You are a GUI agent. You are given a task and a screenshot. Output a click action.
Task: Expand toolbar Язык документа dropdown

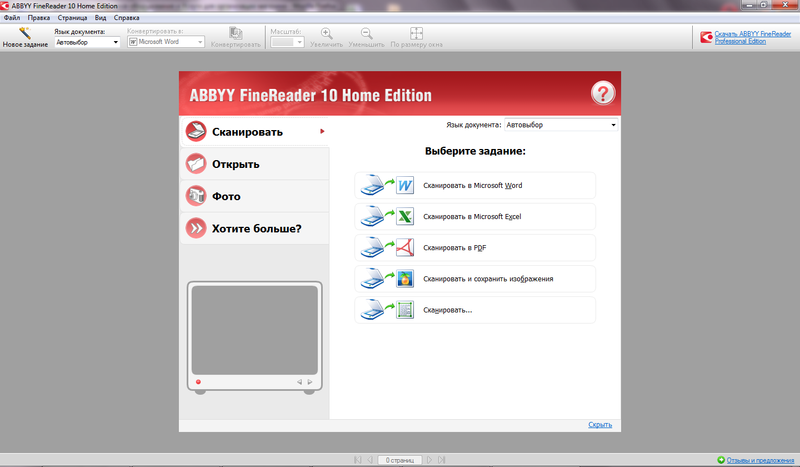click(87, 42)
